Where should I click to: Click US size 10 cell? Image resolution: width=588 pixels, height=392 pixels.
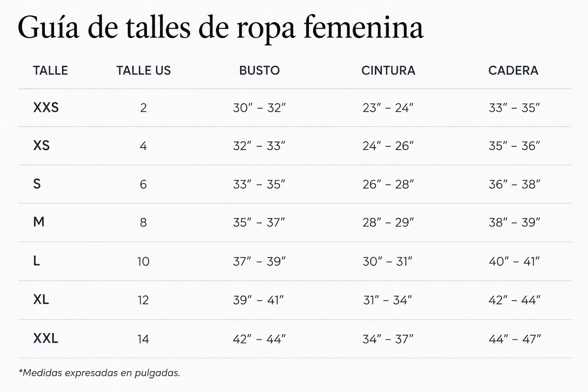point(143,261)
